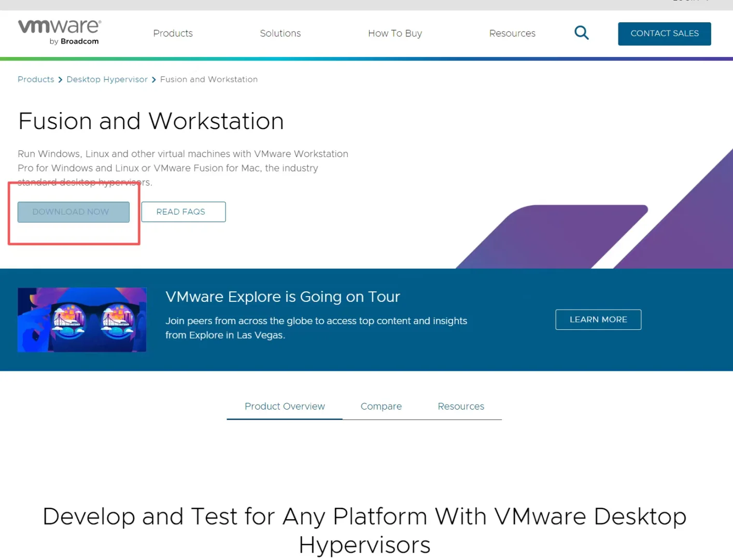Viewport: 733px width, 560px height.
Task: Open the Products navigation menu
Action: tap(173, 33)
